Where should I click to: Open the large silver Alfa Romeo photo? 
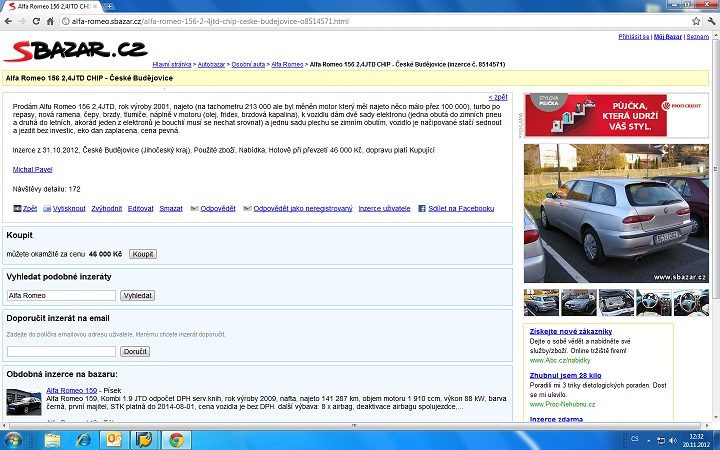point(616,213)
